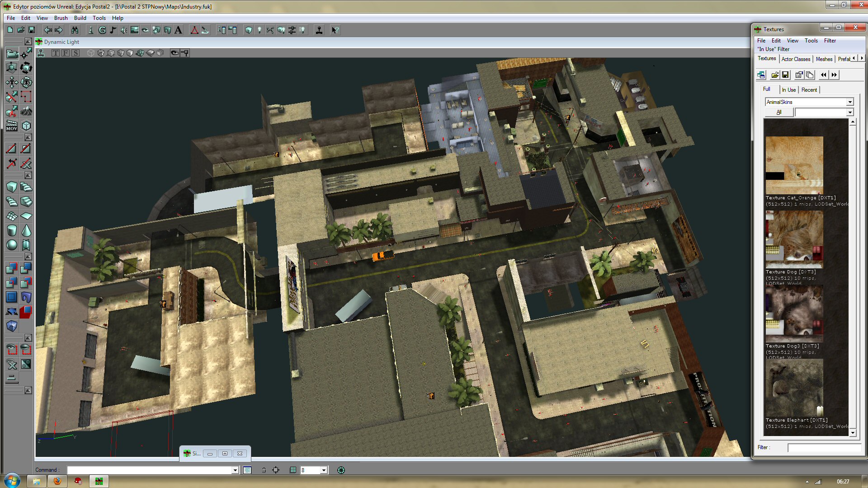The width and height of the screenshot is (868, 488).
Task: Show next browser tabs with the right arrow
Action: (x=862, y=58)
